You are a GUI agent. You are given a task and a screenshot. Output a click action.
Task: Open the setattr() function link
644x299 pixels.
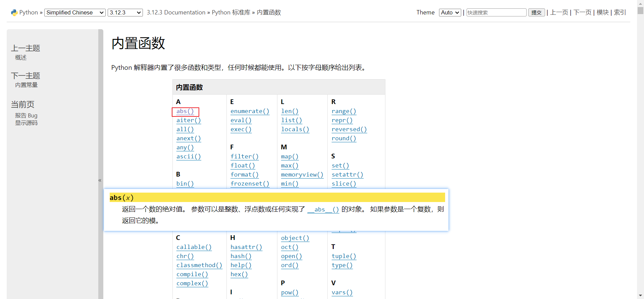point(347,175)
